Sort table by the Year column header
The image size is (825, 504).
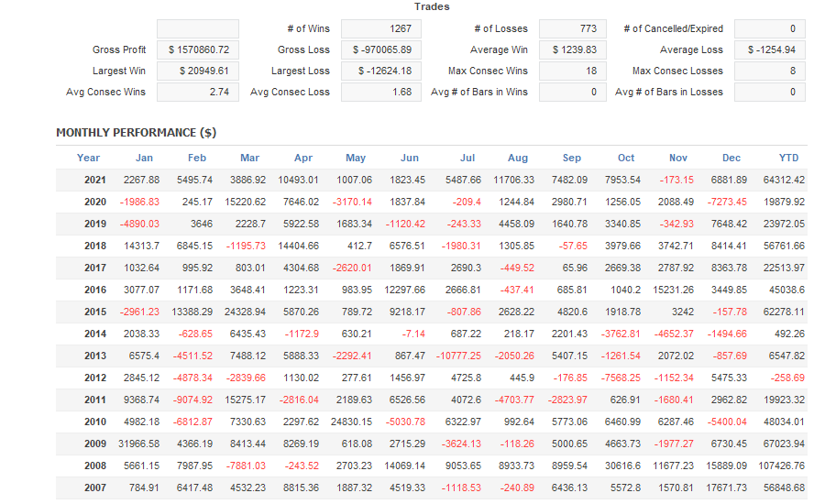(x=89, y=158)
